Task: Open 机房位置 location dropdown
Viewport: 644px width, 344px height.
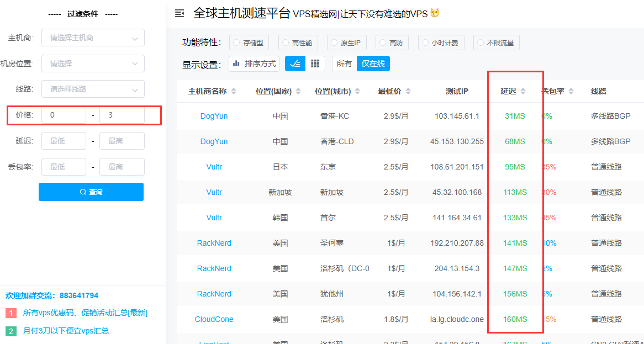Action: [x=93, y=63]
